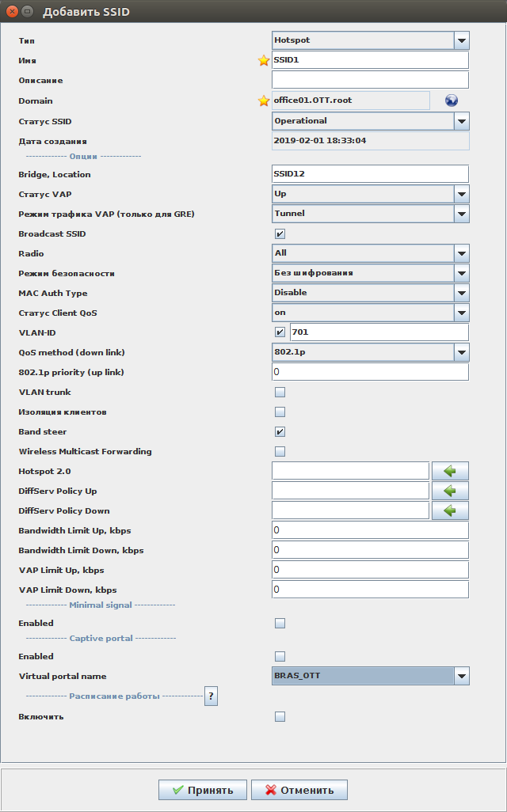Screen dimensions: 507x812
Task: Click green arrow for DiffServ Policy Up
Action: coord(450,491)
